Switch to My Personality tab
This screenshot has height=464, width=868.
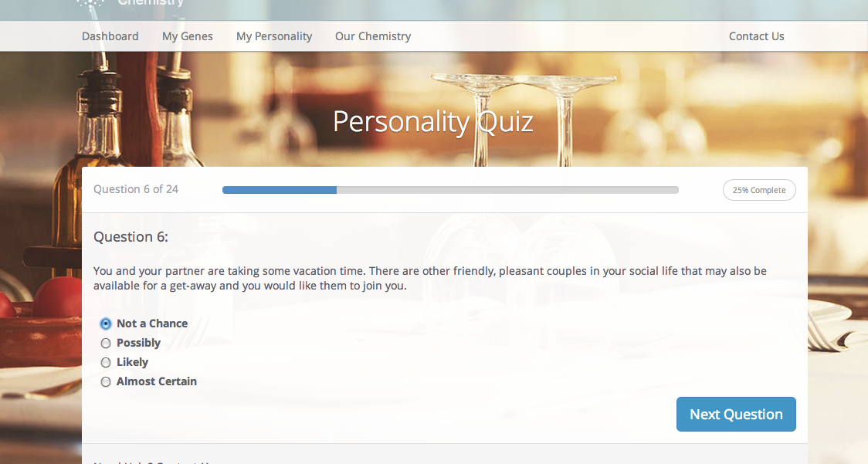coord(274,36)
